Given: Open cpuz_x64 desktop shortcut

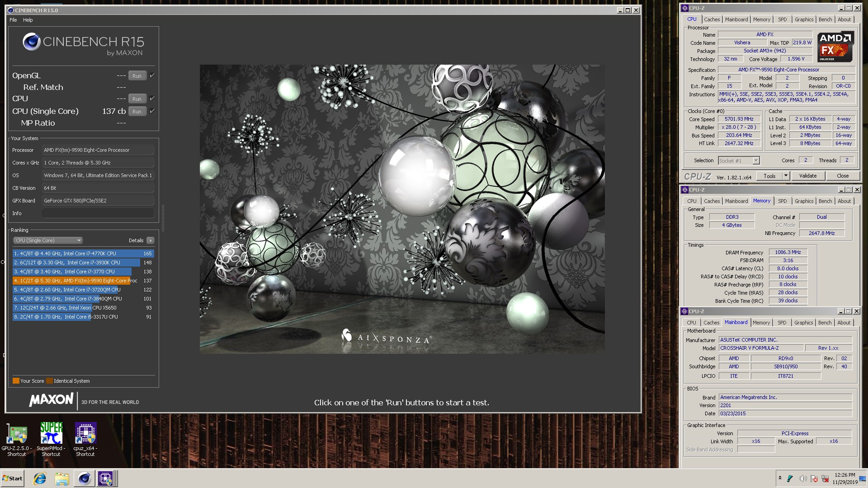Looking at the screenshot, I should [85, 439].
